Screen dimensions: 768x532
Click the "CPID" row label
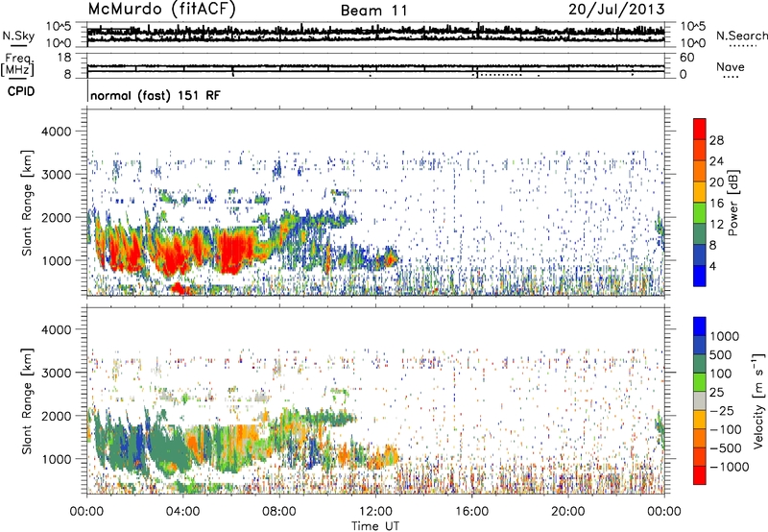(x=21, y=91)
